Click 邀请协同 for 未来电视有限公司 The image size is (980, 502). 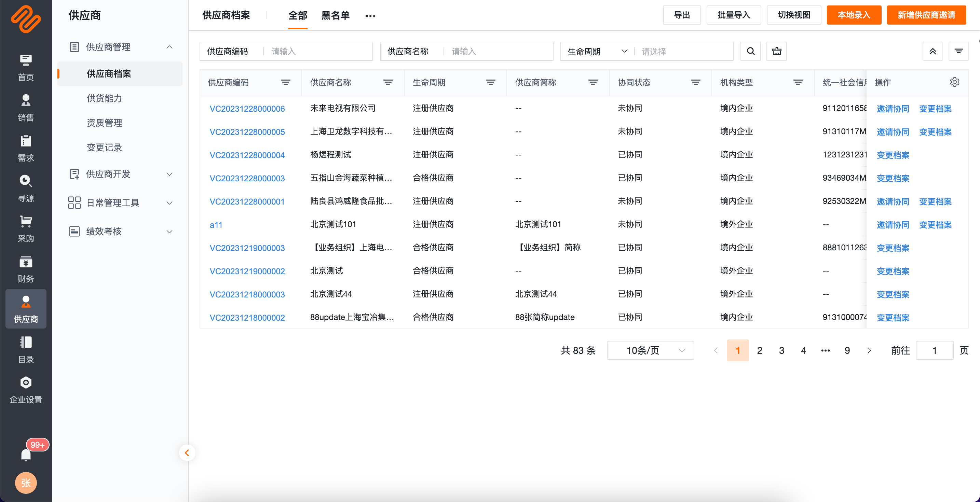[893, 109]
